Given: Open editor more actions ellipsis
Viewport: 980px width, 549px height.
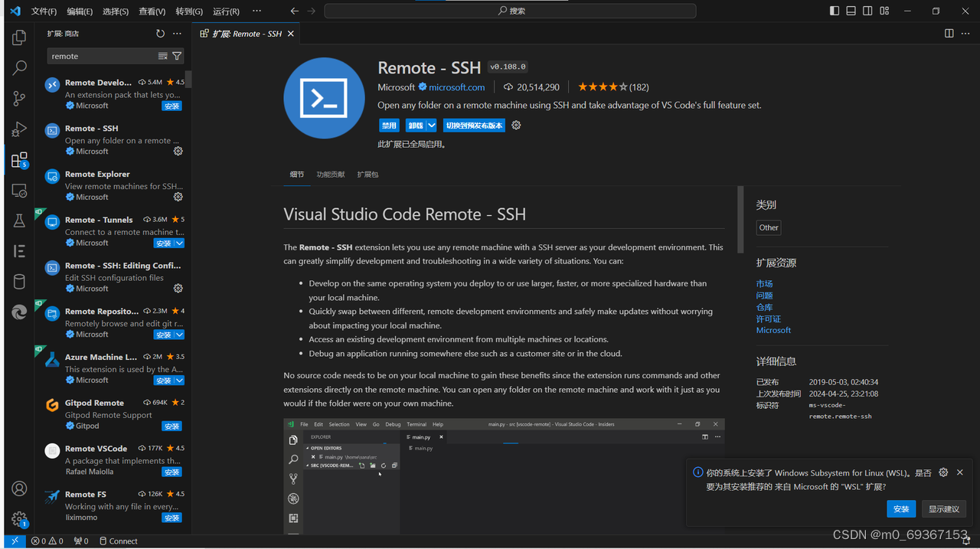Looking at the screenshot, I should click(x=965, y=34).
